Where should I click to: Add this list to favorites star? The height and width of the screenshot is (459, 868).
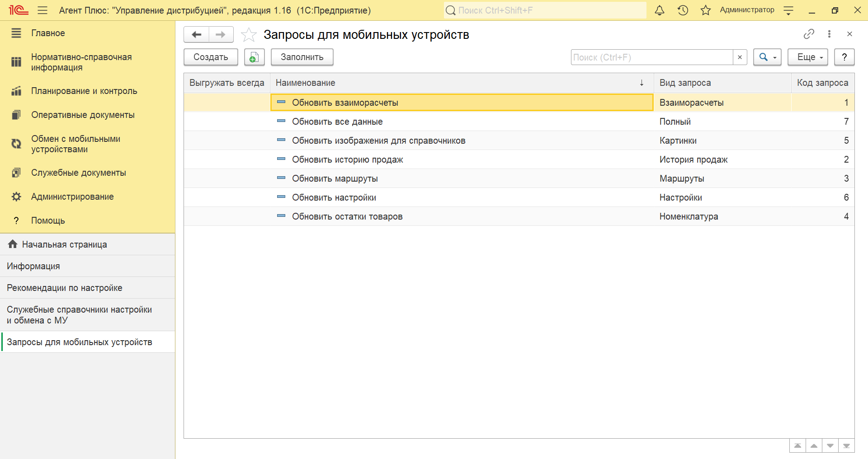pos(249,35)
